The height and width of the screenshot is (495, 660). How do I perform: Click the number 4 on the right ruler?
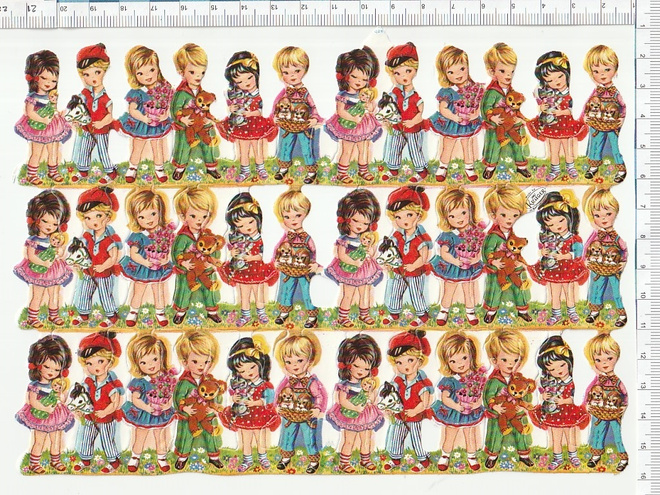click(643, 116)
